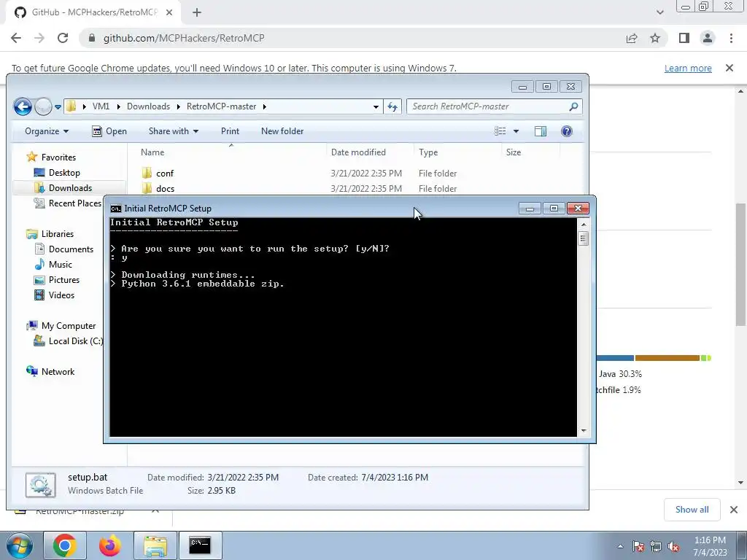
Task: Open Documents library
Action: click(x=71, y=249)
